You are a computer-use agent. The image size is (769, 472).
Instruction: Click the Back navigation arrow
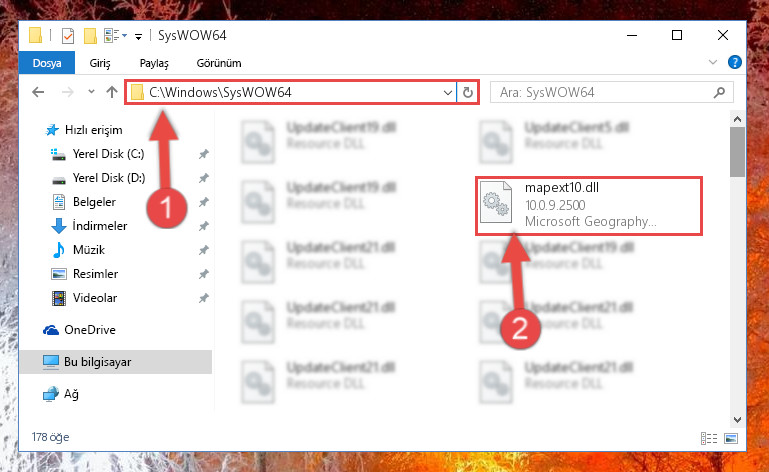coord(38,92)
